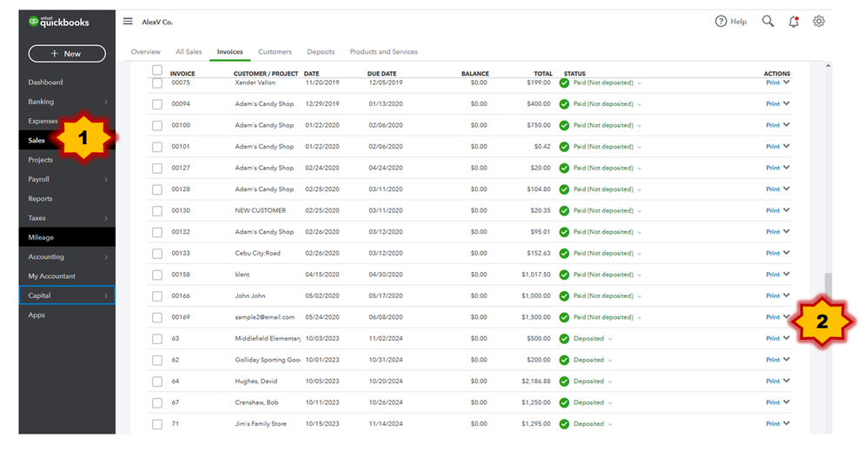Switch to the Overview tab
The width and height of the screenshot is (868, 471).
[x=146, y=51]
